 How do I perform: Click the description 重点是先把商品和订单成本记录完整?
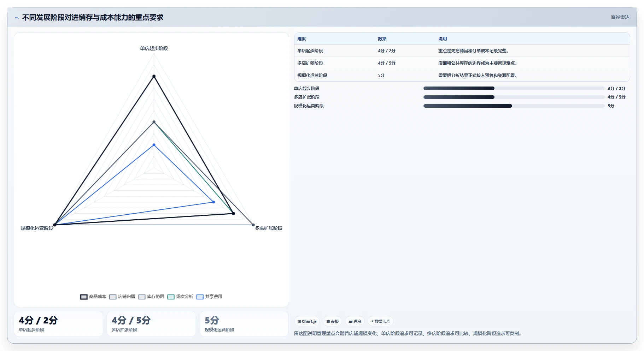click(473, 51)
